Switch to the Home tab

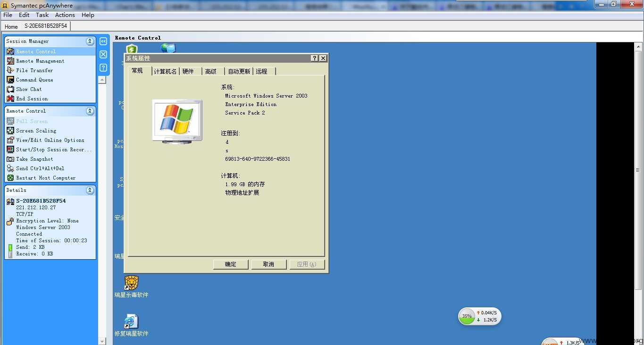(x=11, y=26)
